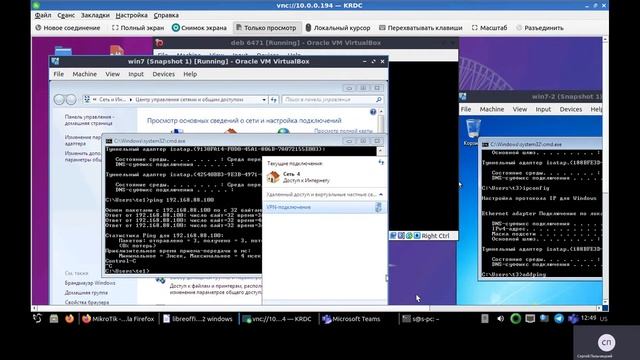The height and width of the screenshot is (360, 640).
Task: Switch to Полный экран mode
Action: click(138, 28)
